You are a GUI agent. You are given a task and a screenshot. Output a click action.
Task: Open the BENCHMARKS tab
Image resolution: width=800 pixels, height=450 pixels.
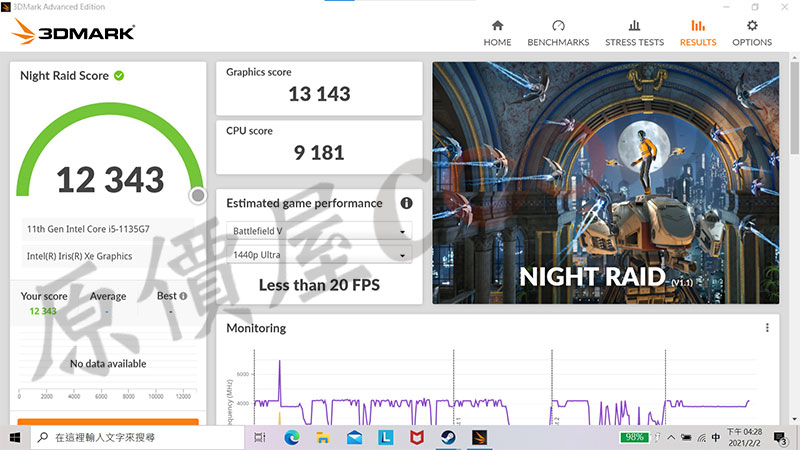[558, 33]
